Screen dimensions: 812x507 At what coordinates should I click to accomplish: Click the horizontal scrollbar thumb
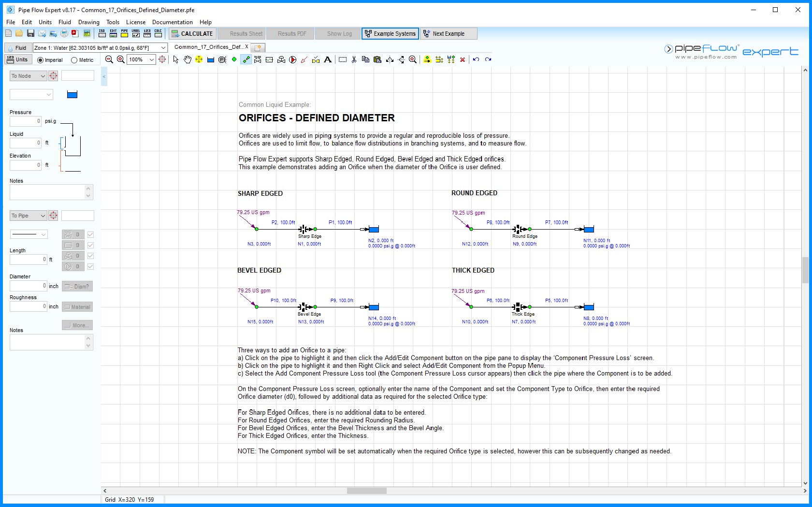[367, 491]
